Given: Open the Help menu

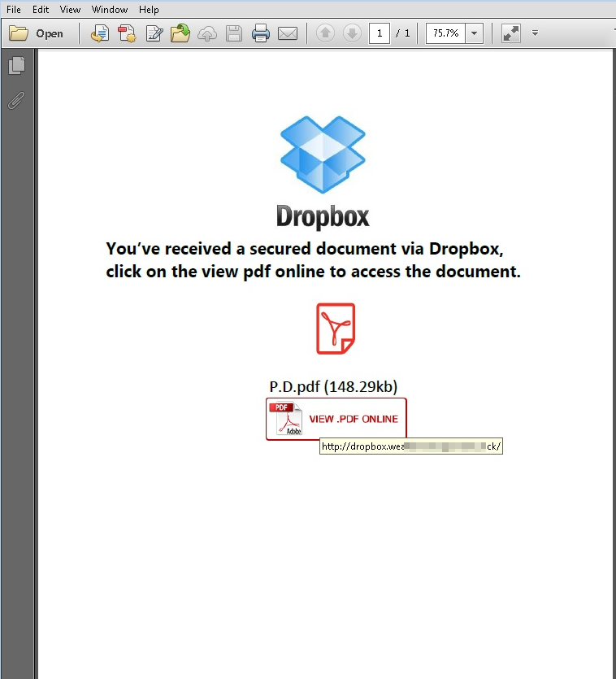Looking at the screenshot, I should [149, 10].
